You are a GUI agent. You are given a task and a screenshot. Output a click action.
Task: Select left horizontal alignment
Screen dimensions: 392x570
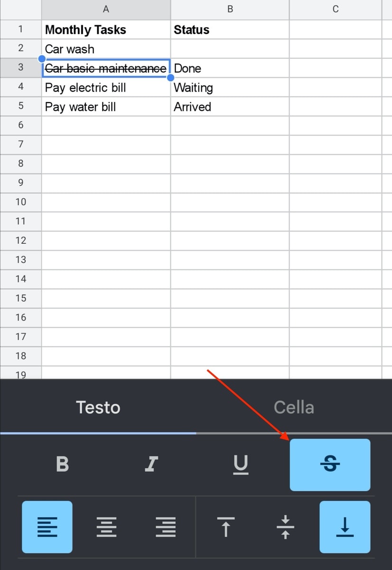pyautogui.click(x=47, y=527)
